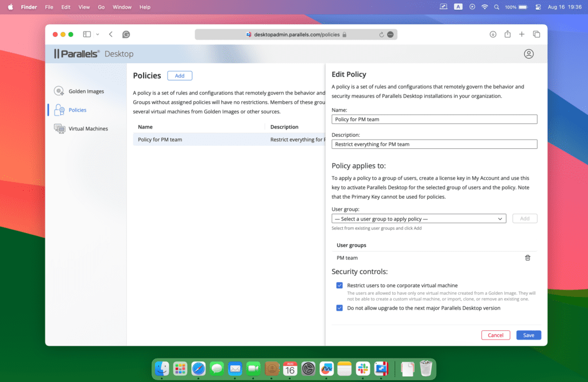Open the user account profile icon
The height and width of the screenshot is (382, 588).
coord(529,54)
